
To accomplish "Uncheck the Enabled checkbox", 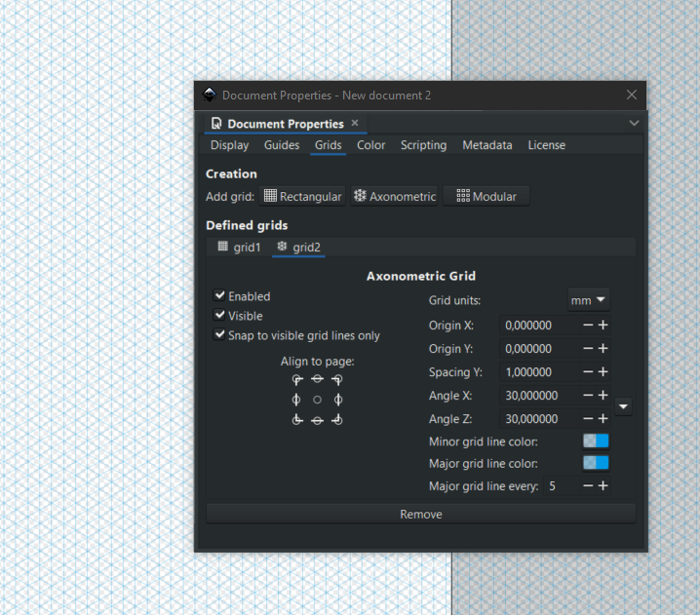I will [x=219, y=295].
